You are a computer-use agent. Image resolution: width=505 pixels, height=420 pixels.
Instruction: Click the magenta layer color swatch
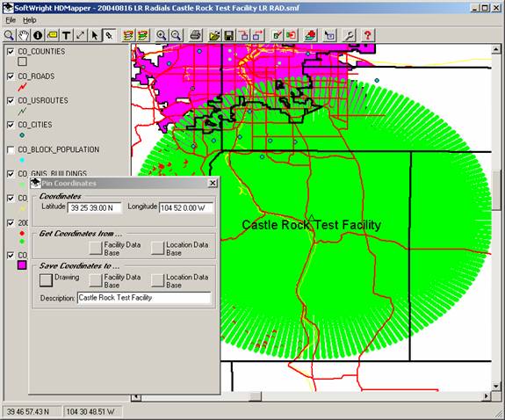point(22,265)
